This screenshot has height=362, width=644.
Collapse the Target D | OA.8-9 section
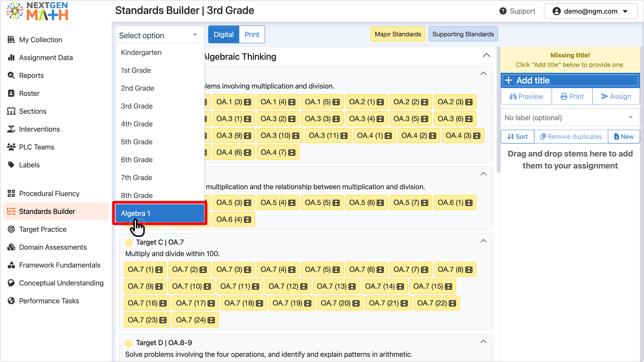(x=484, y=341)
